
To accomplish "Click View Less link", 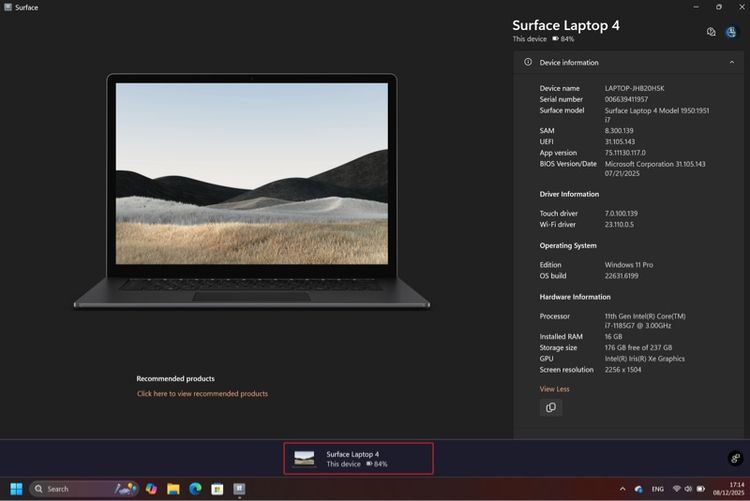I will (554, 389).
